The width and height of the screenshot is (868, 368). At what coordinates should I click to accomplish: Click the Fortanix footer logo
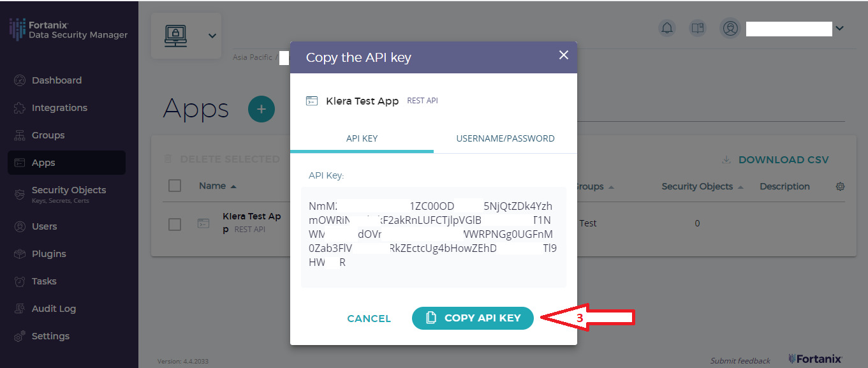816,358
